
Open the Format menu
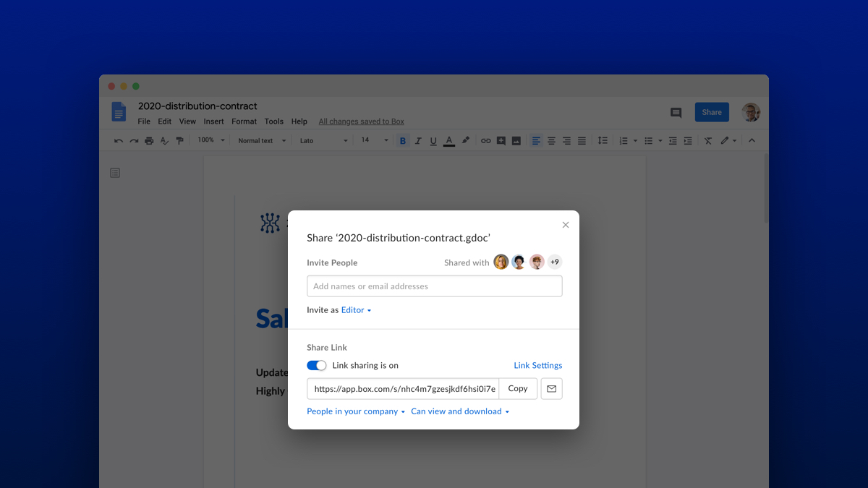click(244, 121)
